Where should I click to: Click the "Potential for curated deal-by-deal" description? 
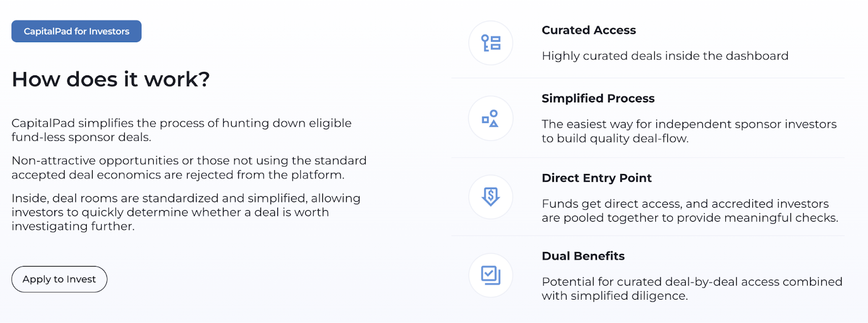point(692,289)
